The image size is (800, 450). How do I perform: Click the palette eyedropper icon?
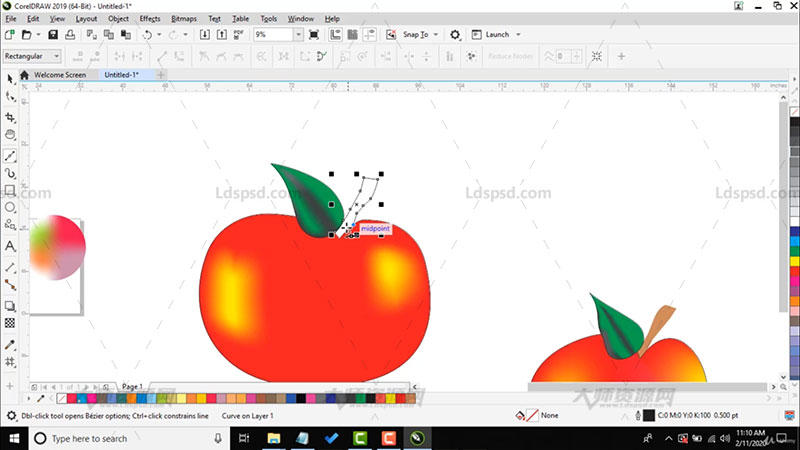pyautogui.click(x=41, y=398)
